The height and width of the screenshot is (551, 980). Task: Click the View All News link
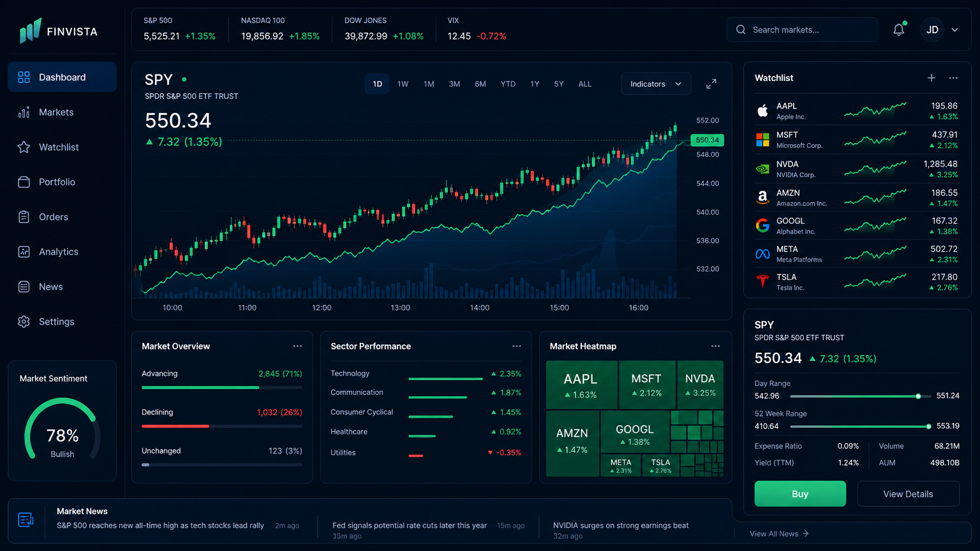[x=778, y=534]
